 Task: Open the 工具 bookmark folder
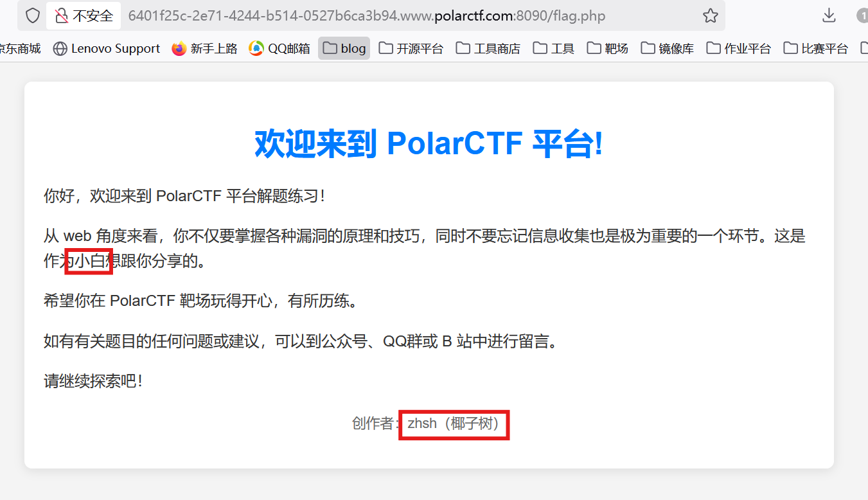pos(553,48)
